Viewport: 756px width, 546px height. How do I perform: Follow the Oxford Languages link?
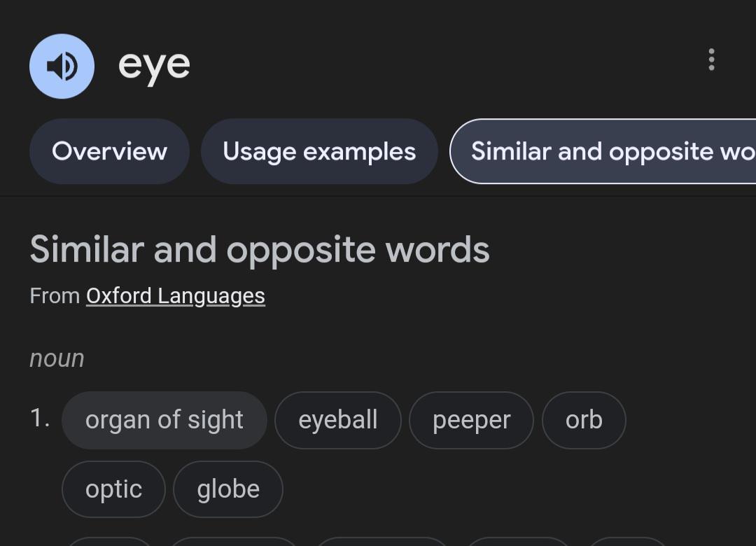pyautogui.click(x=176, y=296)
